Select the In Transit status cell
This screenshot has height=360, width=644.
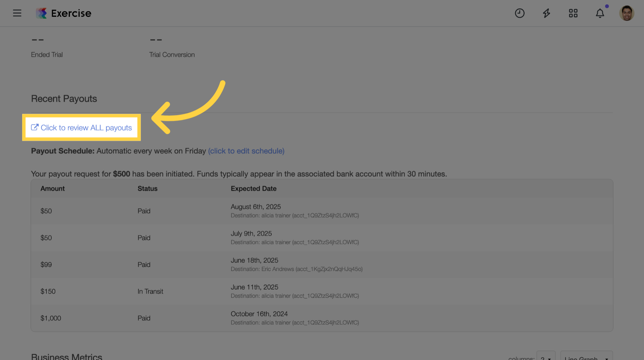point(150,292)
